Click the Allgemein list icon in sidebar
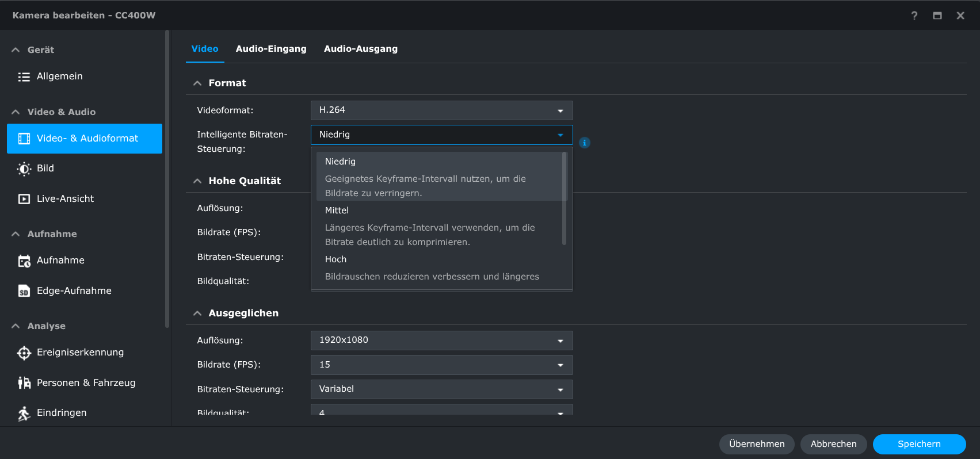 pyautogui.click(x=24, y=76)
